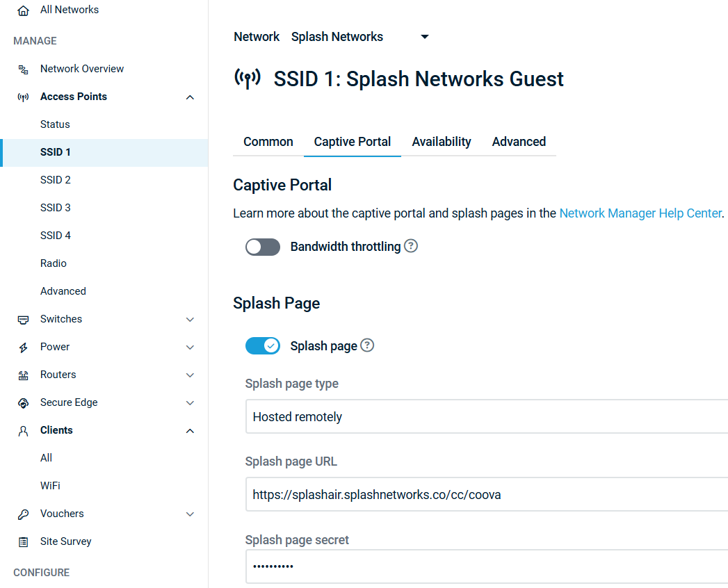Viewport: 728px width, 588px height.
Task: Open the Network Manager Help Center link
Action: [640, 213]
